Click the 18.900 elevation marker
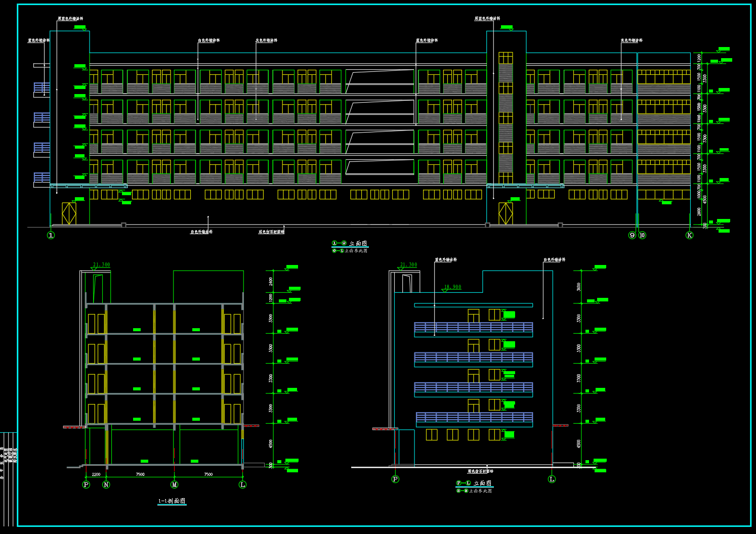Viewport: 756px width, 534px height. coord(452,287)
